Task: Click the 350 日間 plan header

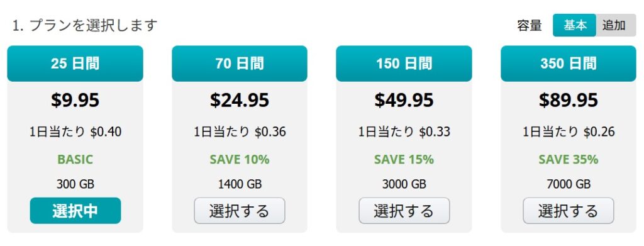Action: tap(569, 64)
